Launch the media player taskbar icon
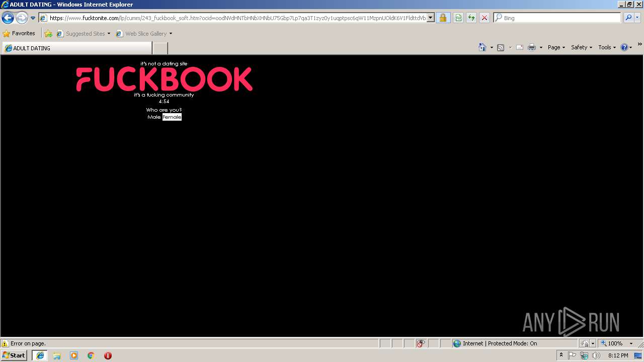Viewport: 644px width, 362px height. (x=74, y=355)
